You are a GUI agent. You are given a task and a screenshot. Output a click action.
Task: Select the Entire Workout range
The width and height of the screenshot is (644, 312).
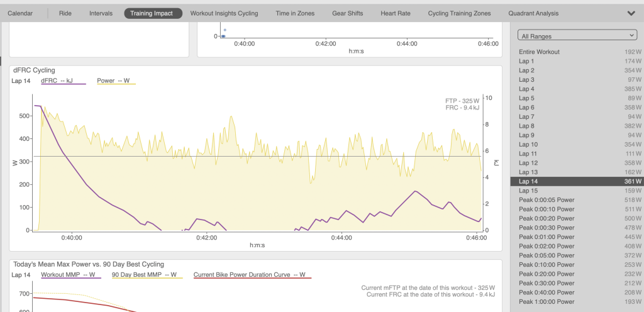577,52
